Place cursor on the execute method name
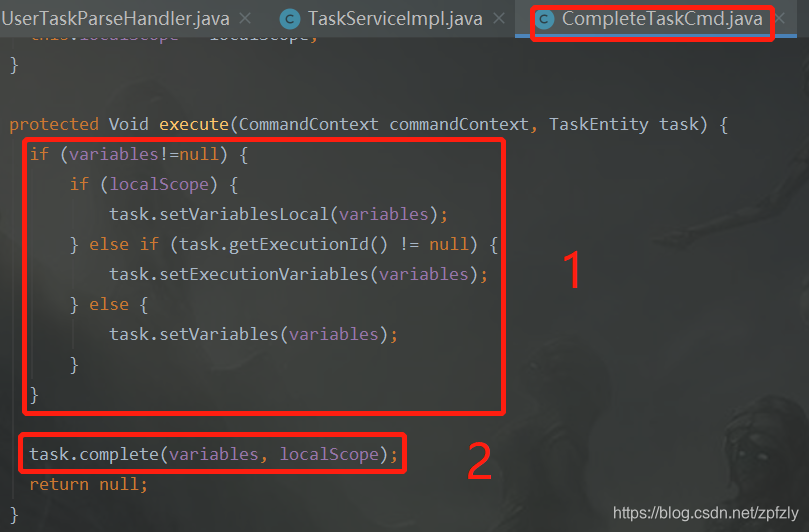Screen dimensions: 809x532 click(194, 124)
